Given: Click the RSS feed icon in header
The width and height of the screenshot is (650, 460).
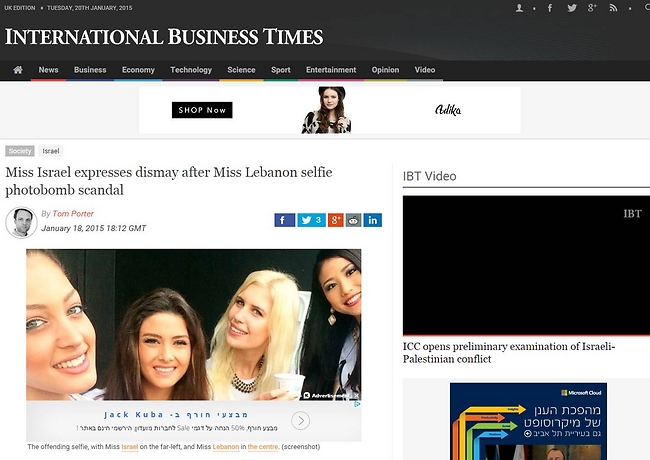Looking at the screenshot, I should (620, 8).
